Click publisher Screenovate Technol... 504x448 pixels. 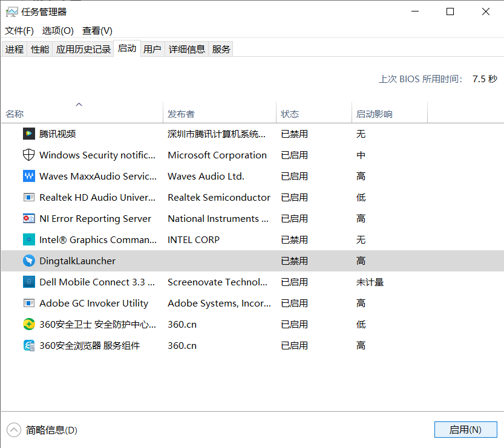(218, 282)
